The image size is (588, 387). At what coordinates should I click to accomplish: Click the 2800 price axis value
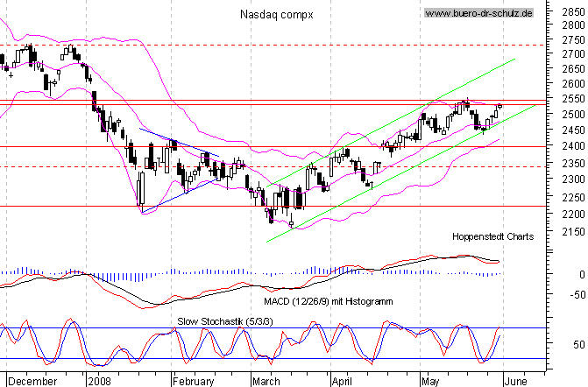[x=573, y=25]
